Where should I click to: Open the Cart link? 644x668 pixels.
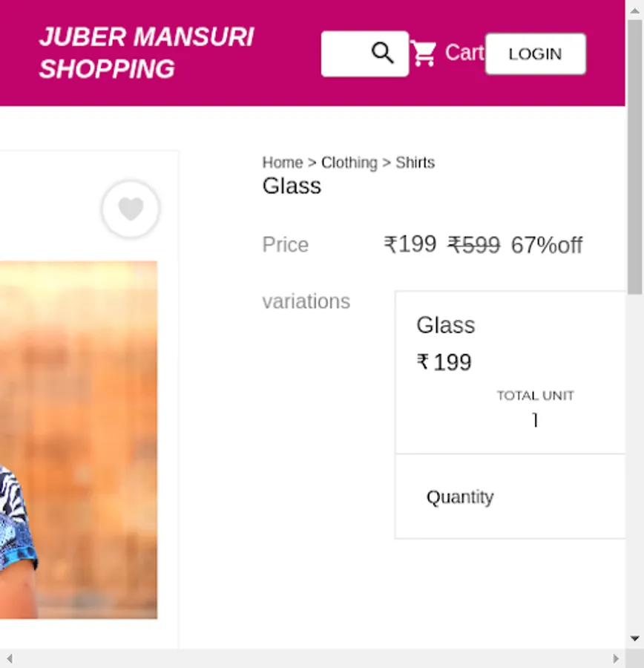pos(464,53)
